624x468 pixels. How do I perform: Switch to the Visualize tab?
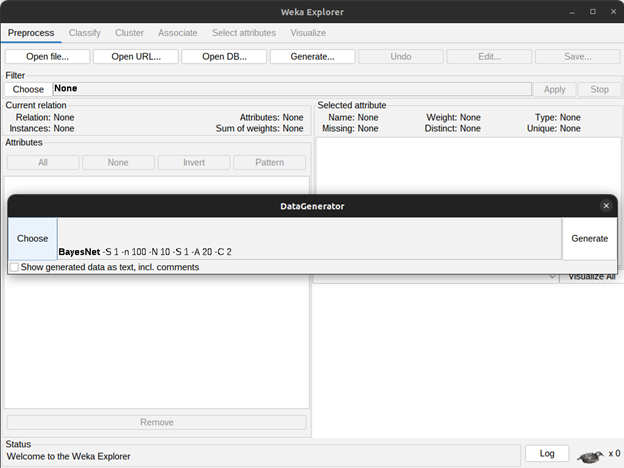(308, 33)
